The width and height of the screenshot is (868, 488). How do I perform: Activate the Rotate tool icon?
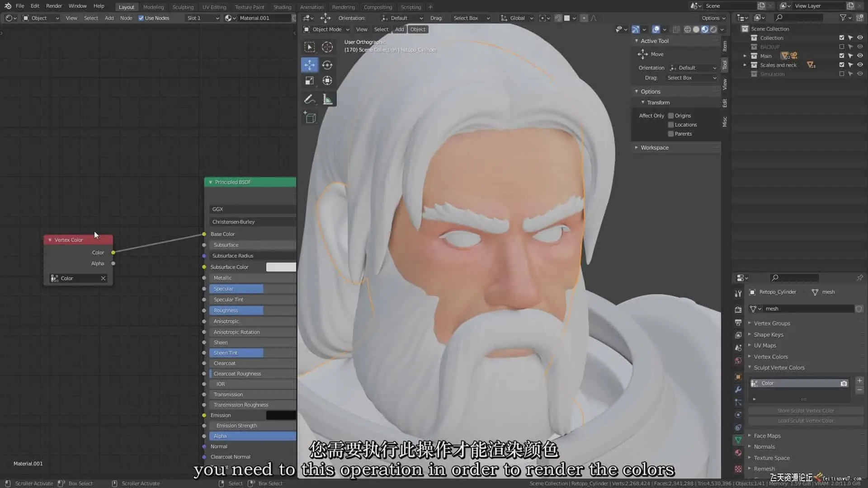[327, 65]
